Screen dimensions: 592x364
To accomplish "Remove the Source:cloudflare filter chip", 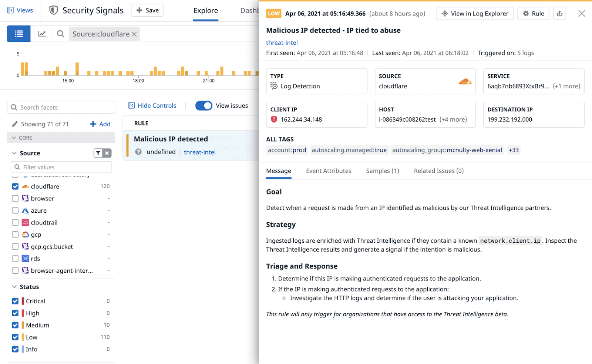I will point(135,34).
